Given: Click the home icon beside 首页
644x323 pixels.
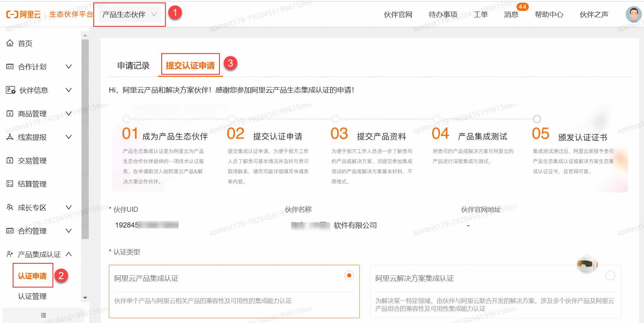Looking at the screenshot, I should click(10, 43).
